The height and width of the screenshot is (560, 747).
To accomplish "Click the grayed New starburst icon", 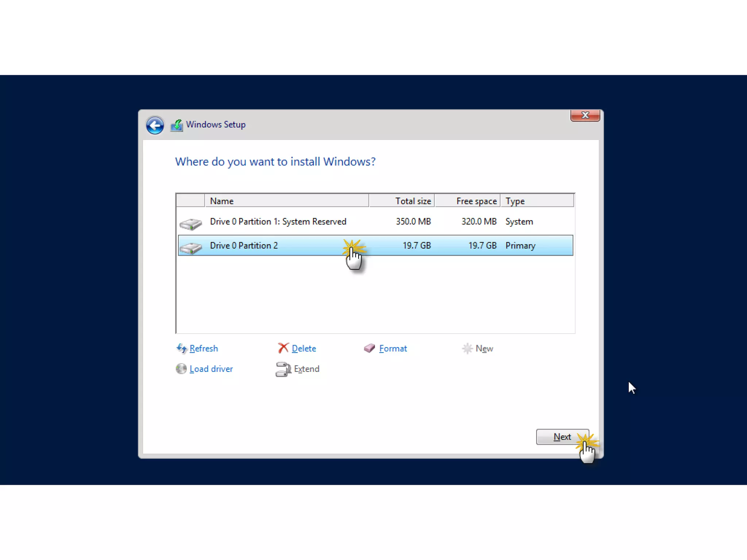I will click(467, 349).
